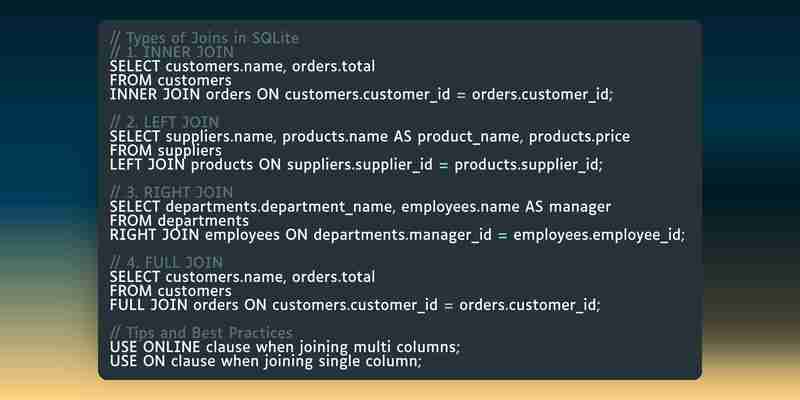The width and height of the screenshot is (800, 400).
Task: Click the '4. FULL JOIN' comment line
Action: [x=166, y=263]
